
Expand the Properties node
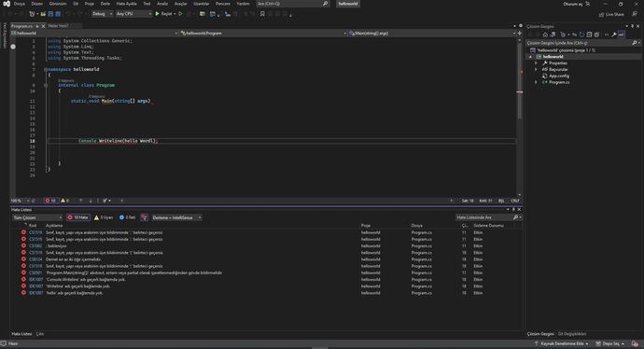(x=536, y=63)
